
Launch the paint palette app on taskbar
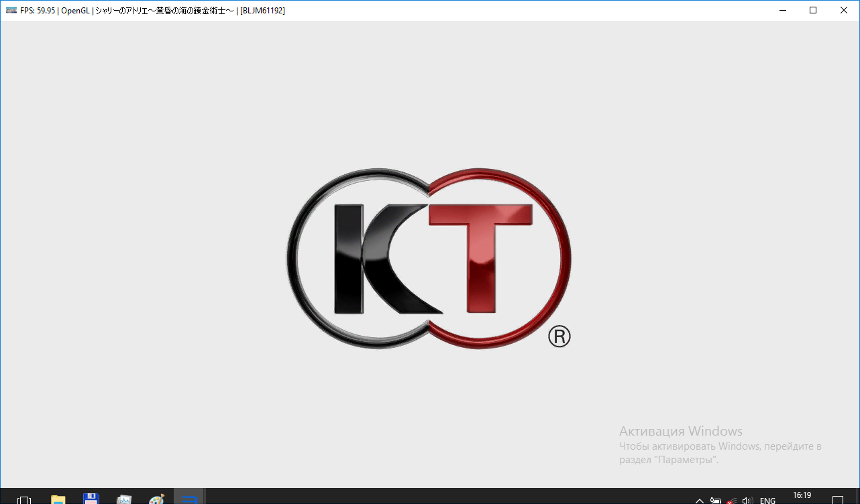(x=156, y=499)
